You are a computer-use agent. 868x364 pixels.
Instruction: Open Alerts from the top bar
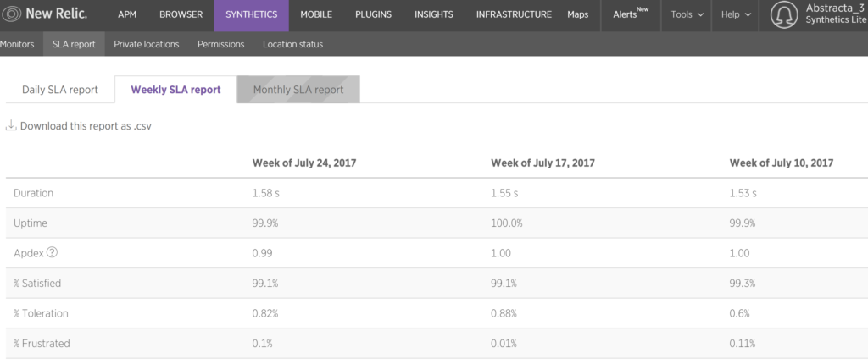pos(630,14)
